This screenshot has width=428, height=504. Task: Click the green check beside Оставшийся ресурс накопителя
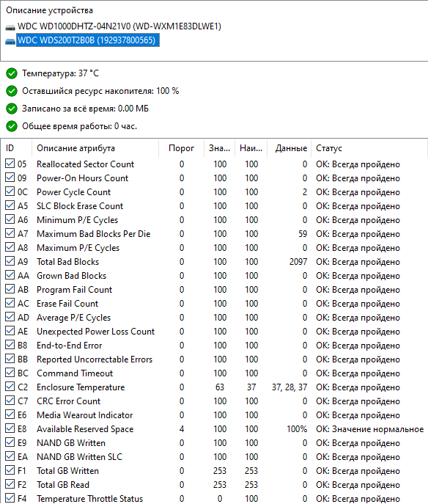(12, 91)
